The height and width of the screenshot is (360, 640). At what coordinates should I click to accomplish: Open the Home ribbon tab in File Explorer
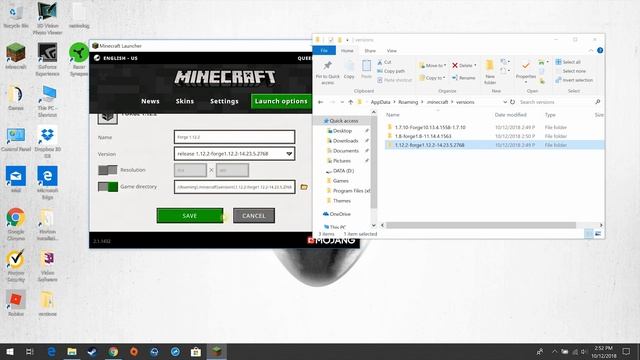click(347, 51)
